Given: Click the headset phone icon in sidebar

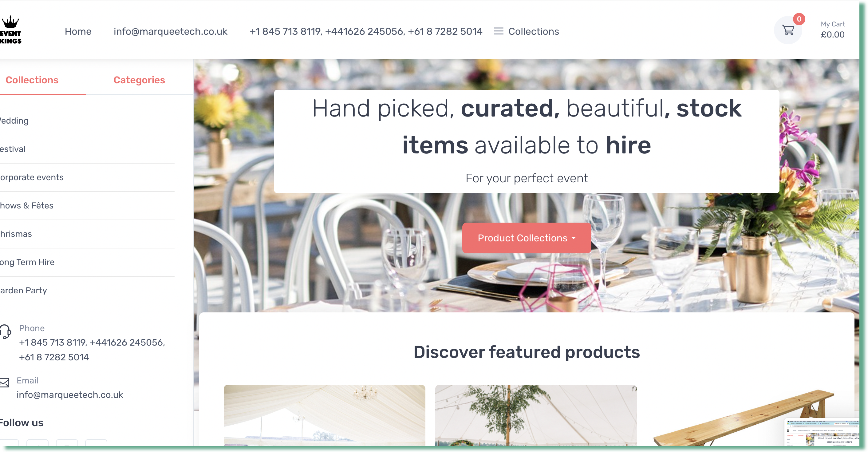Looking at the screenshot, I should coord(6,331).
